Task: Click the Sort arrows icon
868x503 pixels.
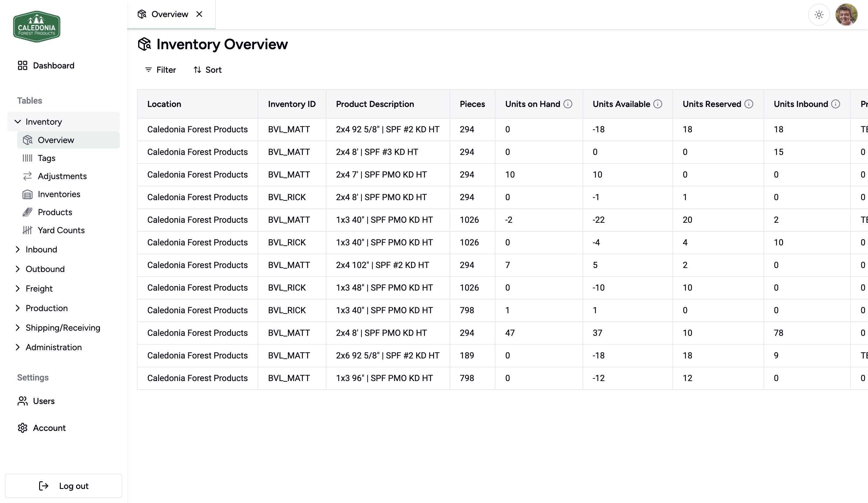Action: [x=197, y=70]
